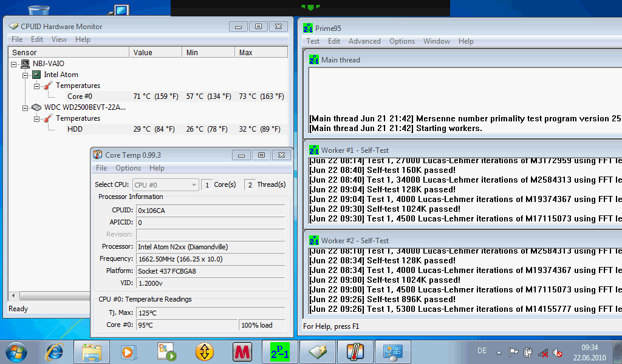Screen dimensions: 622x364
Task: Click the red M taskbar icon
Action: pyautogui.click(x=242, y=352)
